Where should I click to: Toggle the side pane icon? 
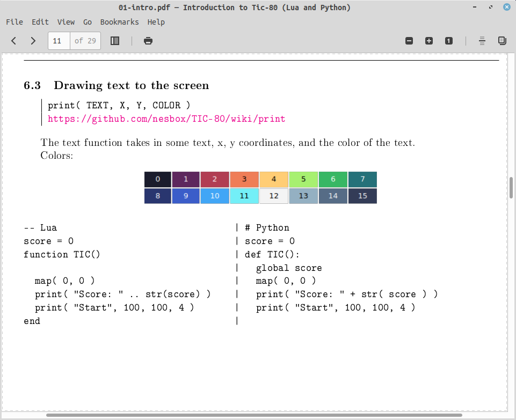point(115,41)
